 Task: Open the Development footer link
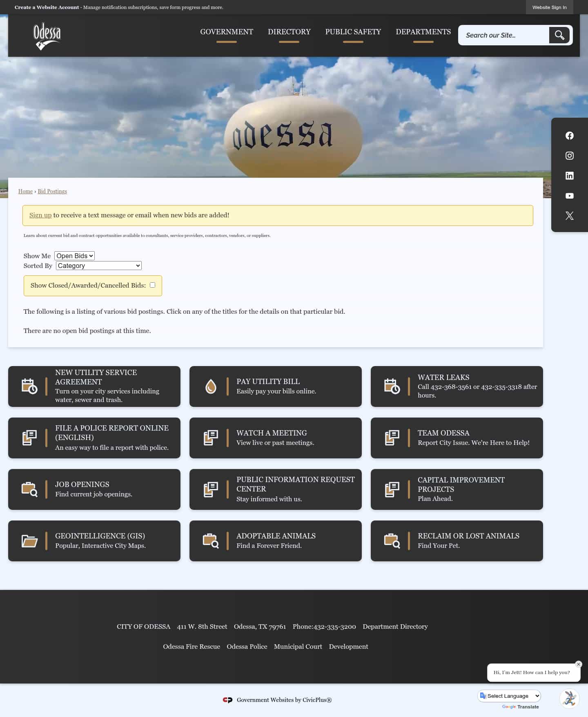pyautogui.click(x=348, y=646)
